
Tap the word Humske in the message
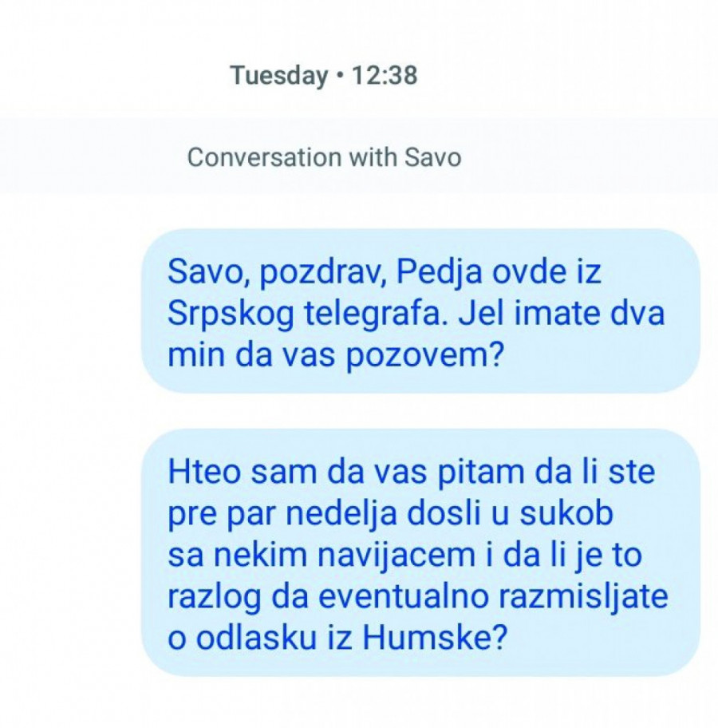[433, 636]
